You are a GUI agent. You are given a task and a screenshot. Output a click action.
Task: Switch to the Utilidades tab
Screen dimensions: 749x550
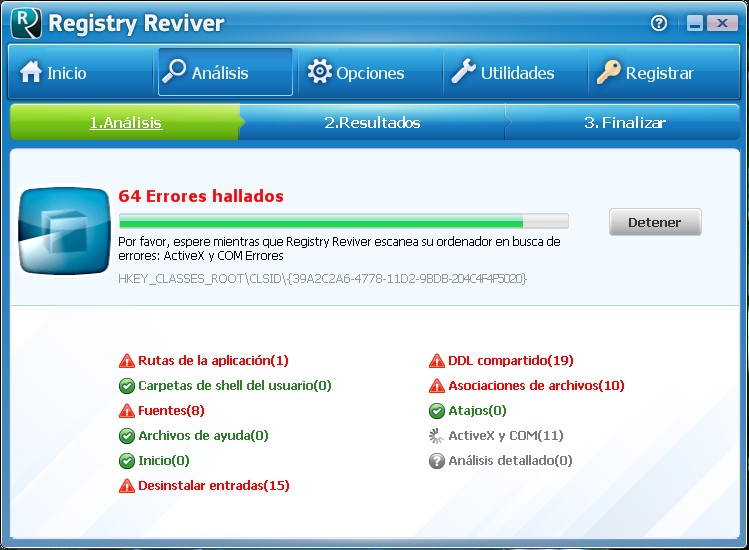click(515, 72)
